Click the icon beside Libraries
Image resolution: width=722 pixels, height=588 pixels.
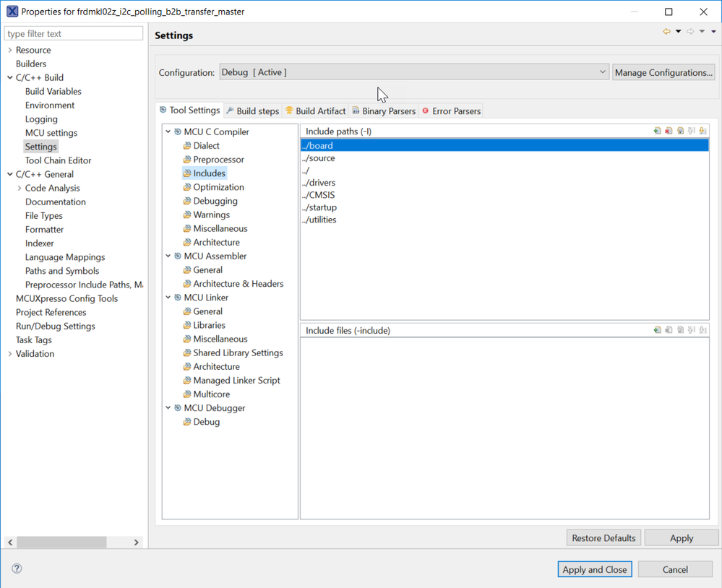tap(187, 325)
